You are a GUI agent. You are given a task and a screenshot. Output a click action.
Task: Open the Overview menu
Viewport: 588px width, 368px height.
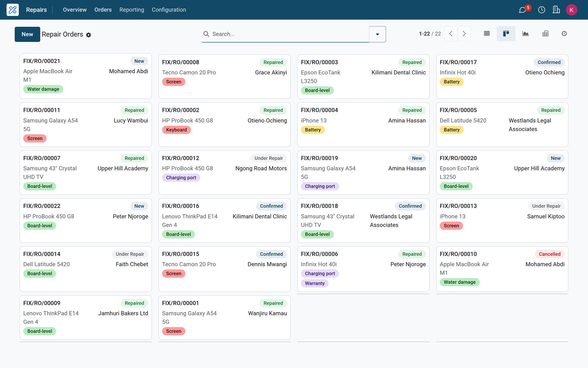(75, 10)
